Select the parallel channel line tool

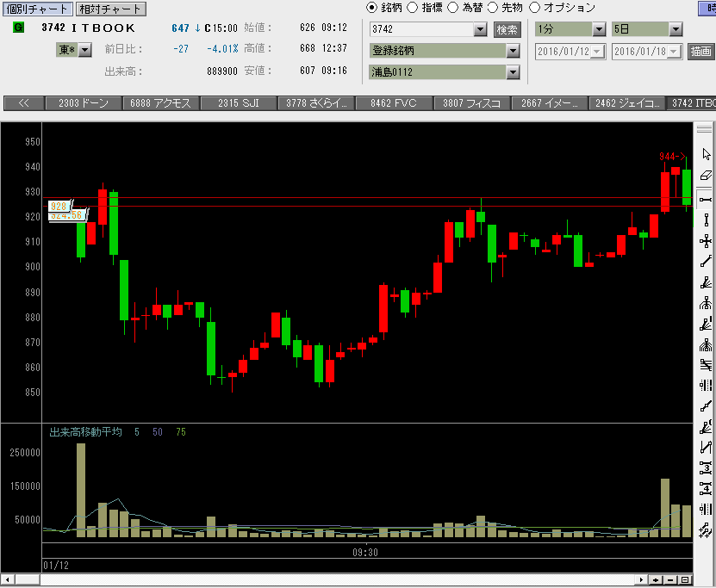click(706, 448)
